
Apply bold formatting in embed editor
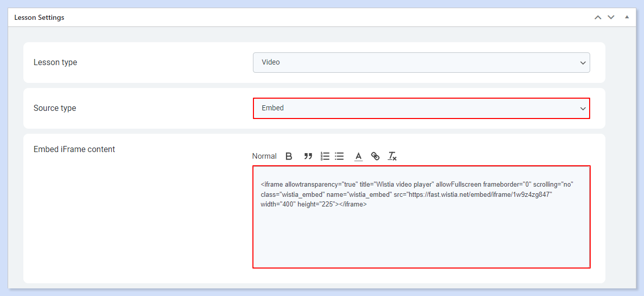(x=289, y=156)
